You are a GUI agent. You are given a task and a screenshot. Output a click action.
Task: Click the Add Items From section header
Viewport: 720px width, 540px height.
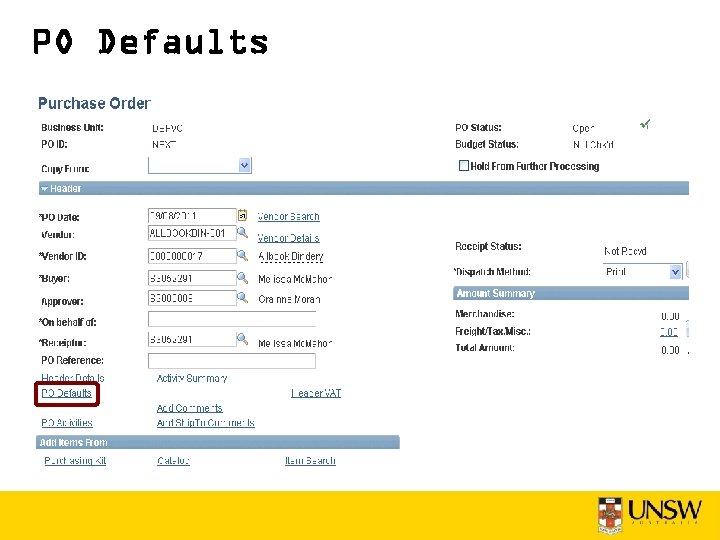[218, 442]
